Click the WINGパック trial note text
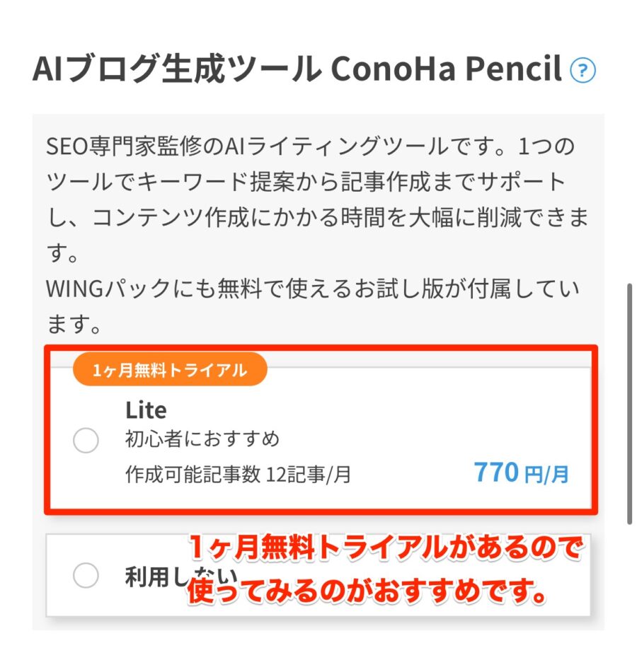 click(311, 289)
